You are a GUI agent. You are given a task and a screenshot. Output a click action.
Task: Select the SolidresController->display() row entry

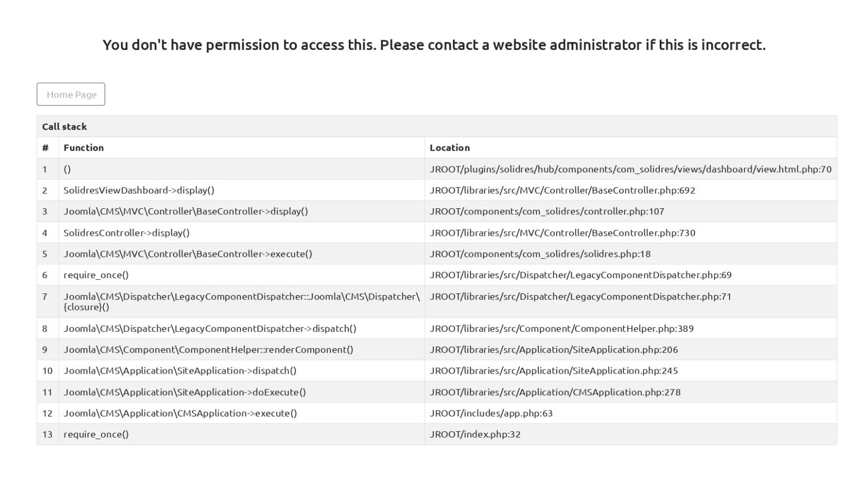pos(126,233)
